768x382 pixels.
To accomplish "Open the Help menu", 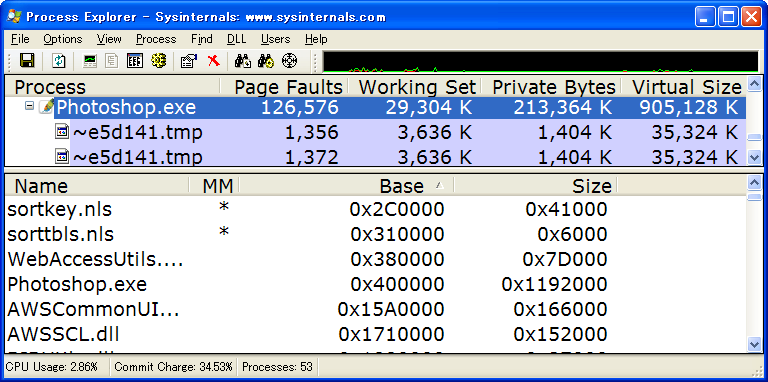I will pos(316,39).
